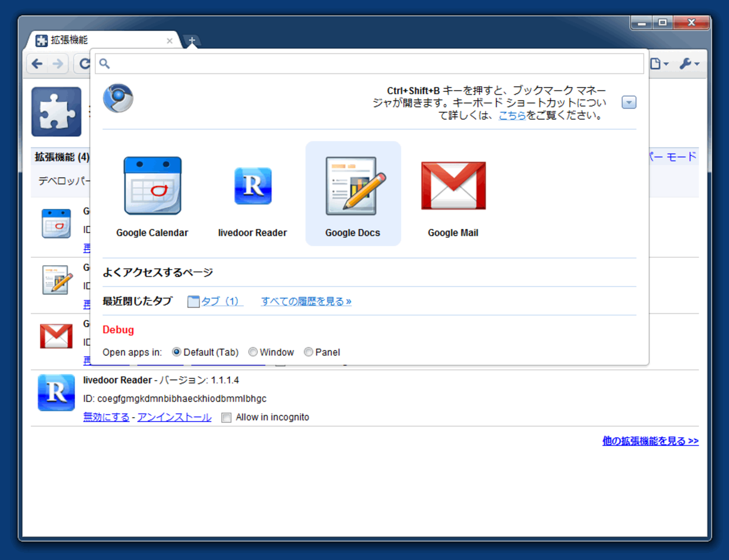The width and height of the screenshot is (729, 560).
Task: Select the Window radio option
Action: coord(253,352)
